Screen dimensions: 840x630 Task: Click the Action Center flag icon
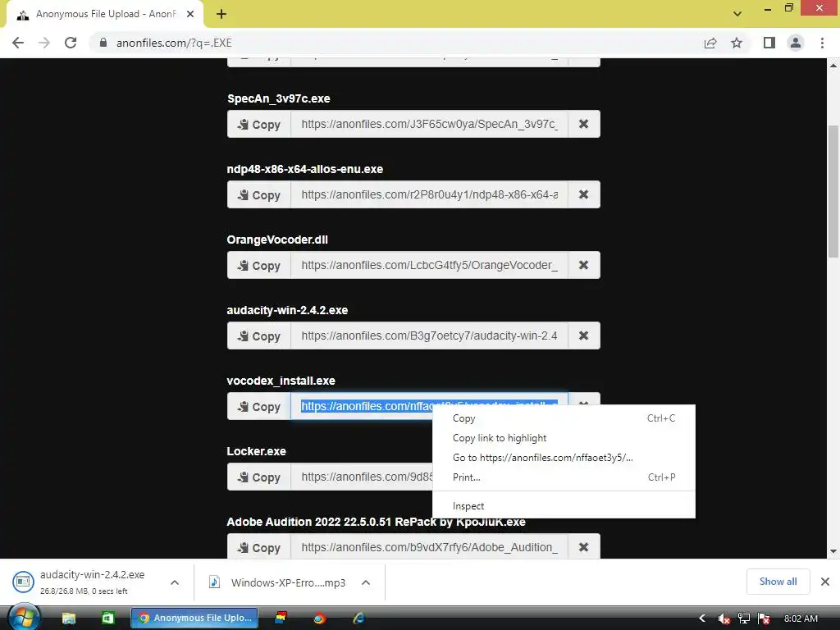[x=764, y=619]
